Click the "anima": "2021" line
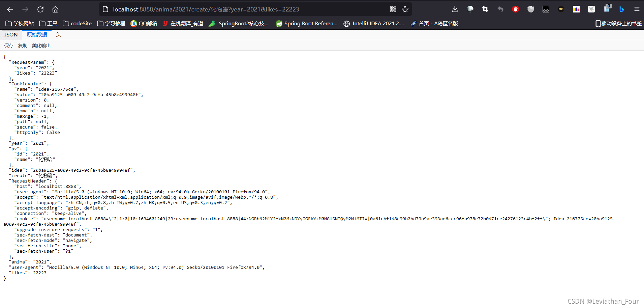Viewport: 644px width, 308px height. (x=30, y=262)
